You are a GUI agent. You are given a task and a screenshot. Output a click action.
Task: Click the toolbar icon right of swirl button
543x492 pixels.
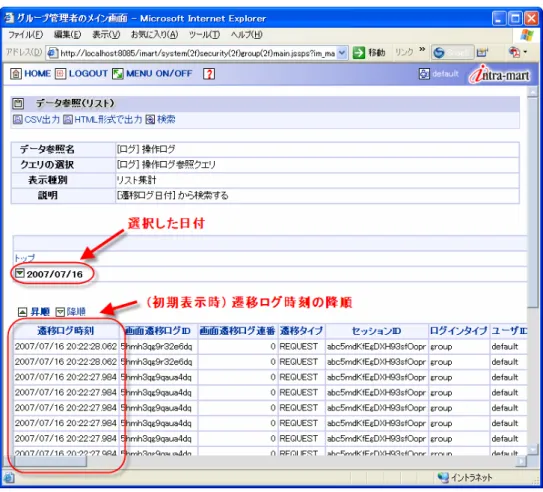pyautogui.click(x=482, y=53)
